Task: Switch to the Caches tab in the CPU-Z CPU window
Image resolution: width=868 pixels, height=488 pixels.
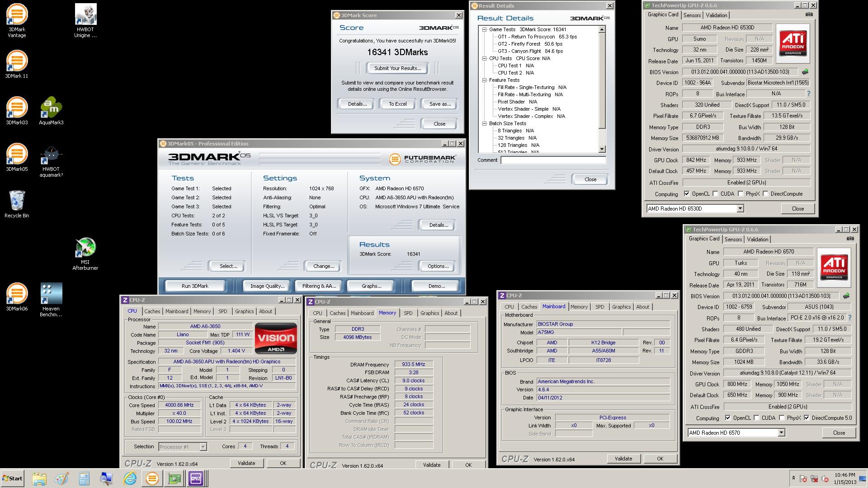Action: (x=152, y=311)
